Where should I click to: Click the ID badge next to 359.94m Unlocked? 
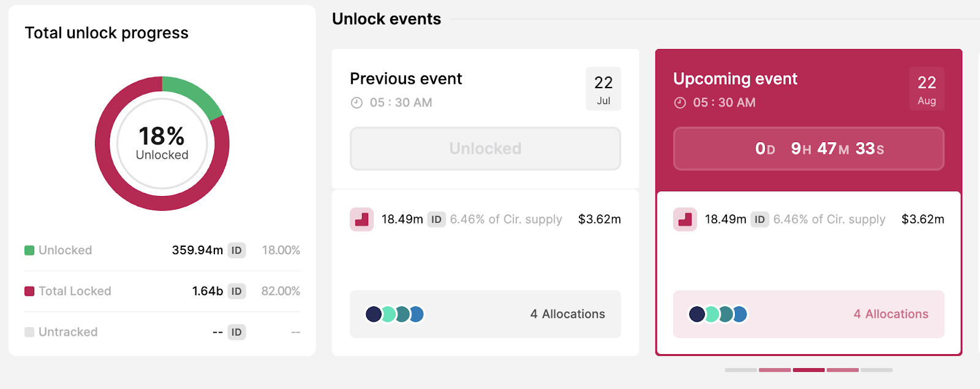click(x=236, y=250)
